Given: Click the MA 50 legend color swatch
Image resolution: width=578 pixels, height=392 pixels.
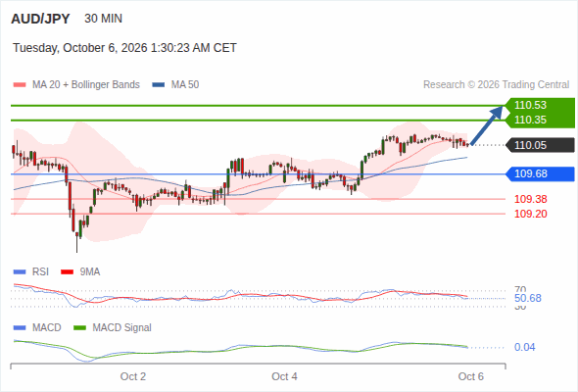Looking at the screenshot, I should [159, 85].
